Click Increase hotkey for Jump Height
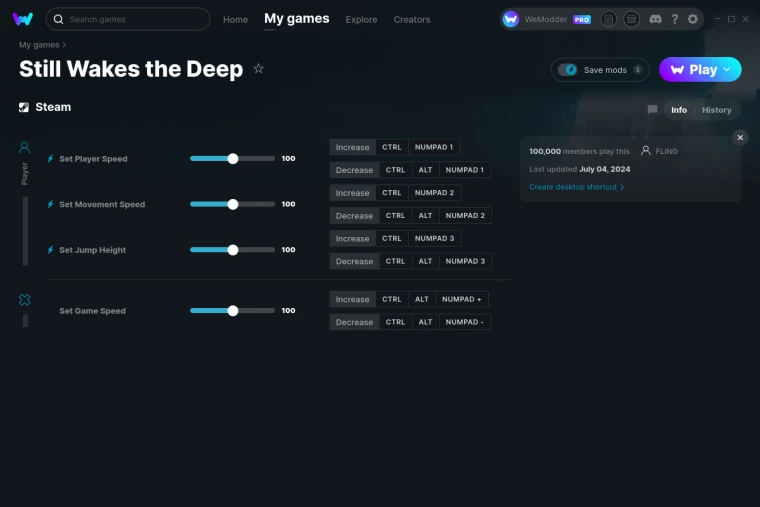This screenshot has width=760, height=507. click(352, 238)
